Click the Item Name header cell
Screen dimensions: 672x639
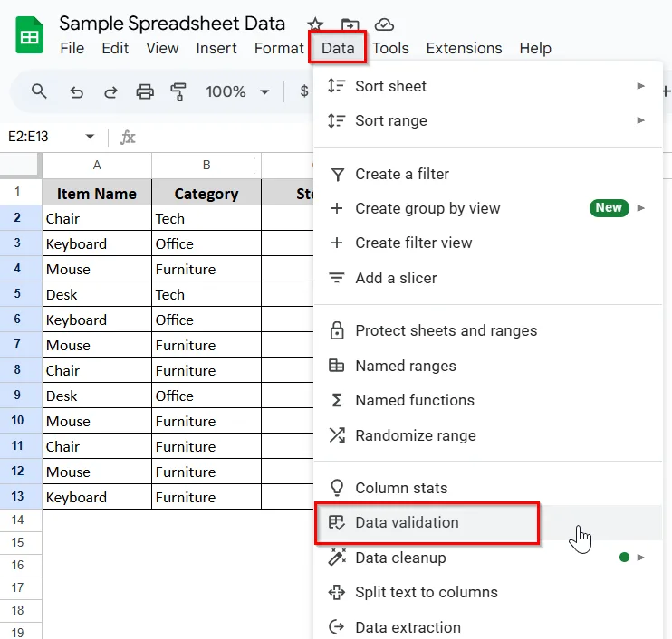(97, 193)
